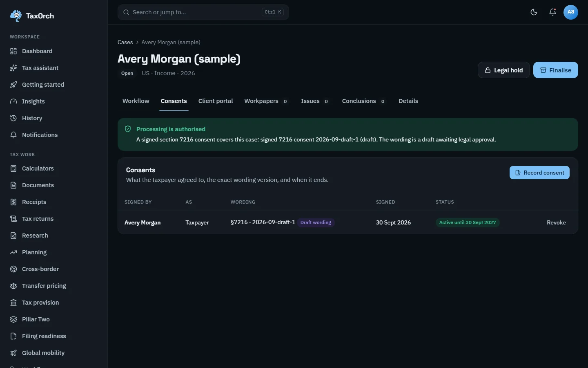Image resolution: width=588 pixels, height=368 pixels.
Task: Open Transfer pricing in the sidebar
Action: tap(54, 286)
